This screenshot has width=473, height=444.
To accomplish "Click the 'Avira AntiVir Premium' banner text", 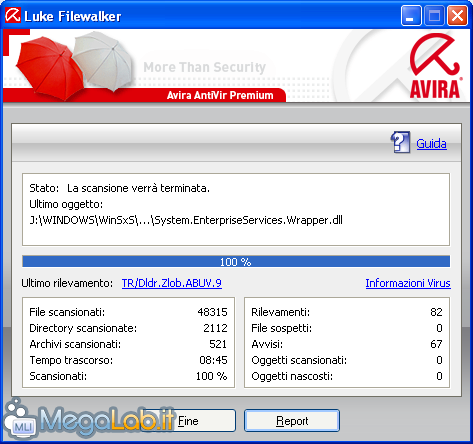I will click(x=220, y=95).
